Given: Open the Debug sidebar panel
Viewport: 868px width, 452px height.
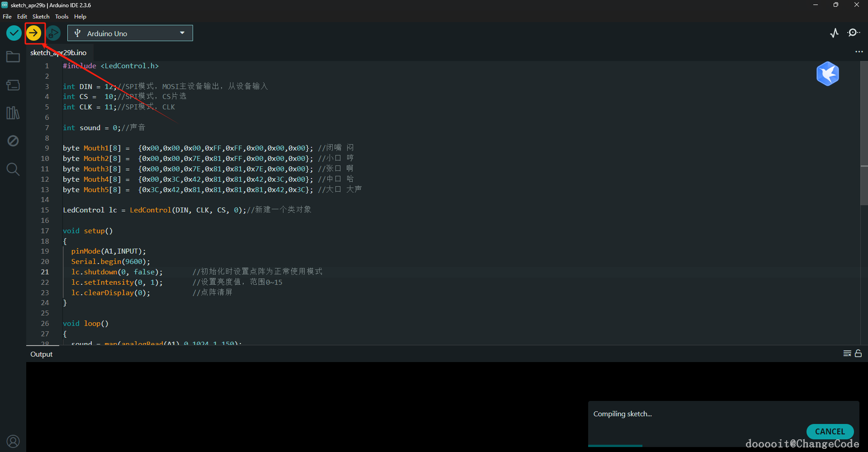Looking at the screenshot, I should pyautogui.click(x=13, y=141).
